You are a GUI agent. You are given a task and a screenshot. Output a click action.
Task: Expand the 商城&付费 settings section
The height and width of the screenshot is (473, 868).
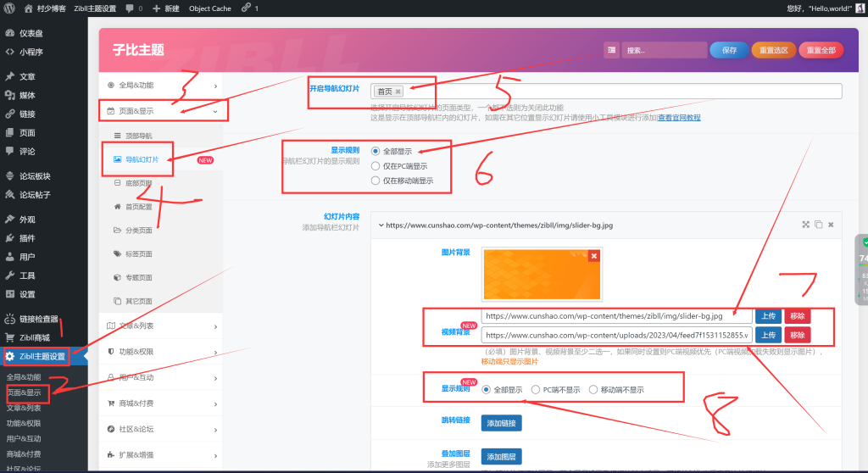(160, 403)
